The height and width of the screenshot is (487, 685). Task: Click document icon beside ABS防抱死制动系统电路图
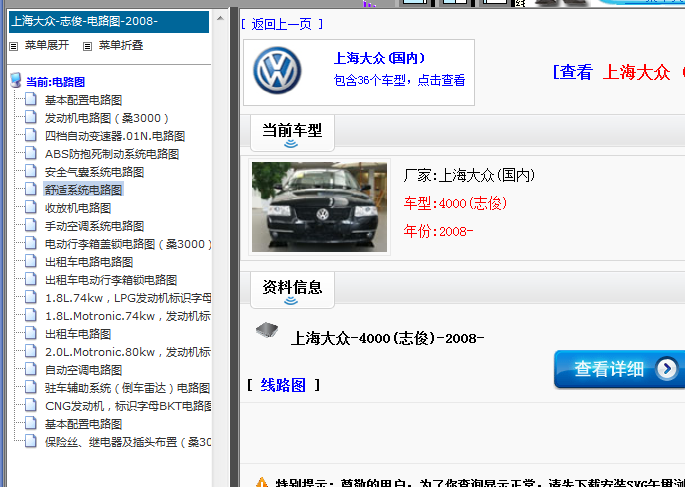click(x=31, y=153)
